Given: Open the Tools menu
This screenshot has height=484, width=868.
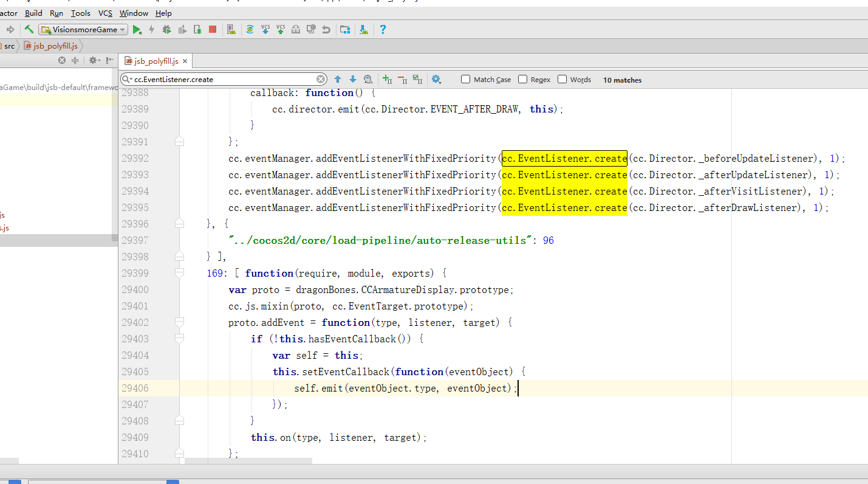Looking at the screenshot, I should tap(80, 13).
